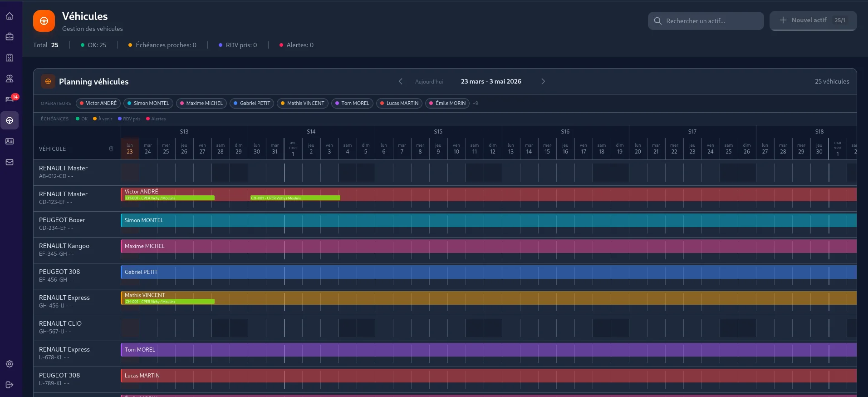Toggle the Gabriel PETIT operator filter chip
This screenshot has width=868, height=397.
click(x=251, y=103)
